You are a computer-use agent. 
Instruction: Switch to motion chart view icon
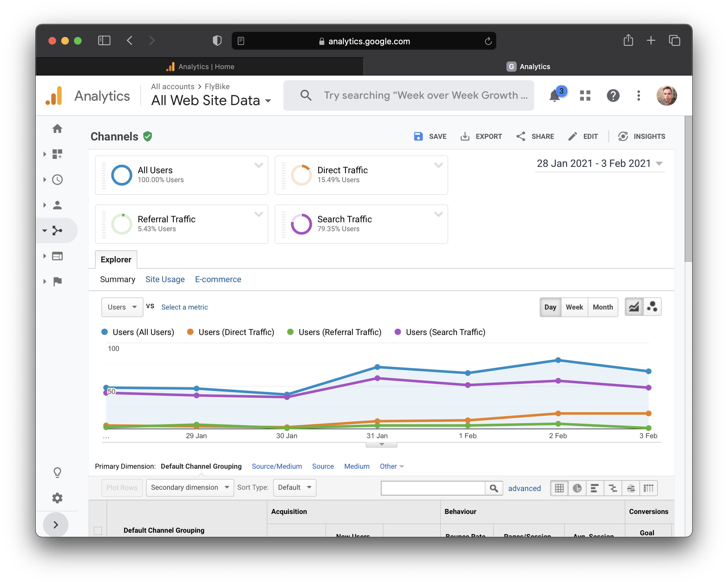coord(652,307)
